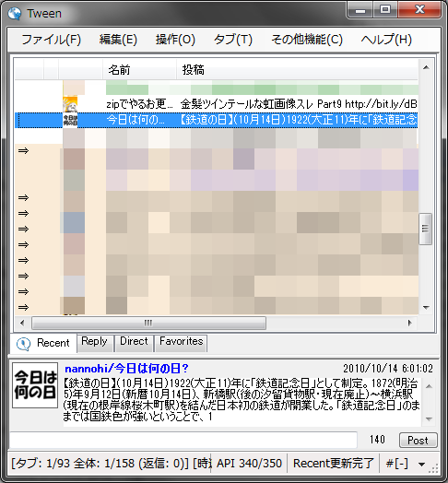Click the Recent更新完了 status text

(x=334, y=463)
